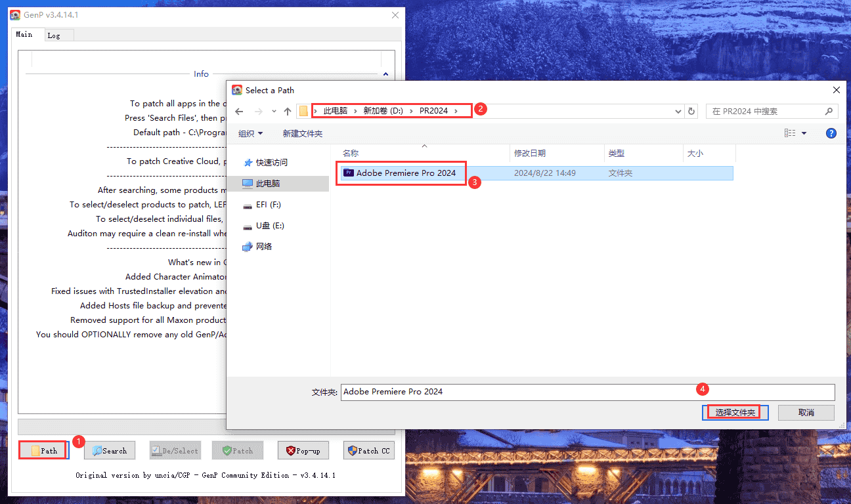
Task: Collapse the Info section arrow in GenP
Action: (x=385, y=74)
